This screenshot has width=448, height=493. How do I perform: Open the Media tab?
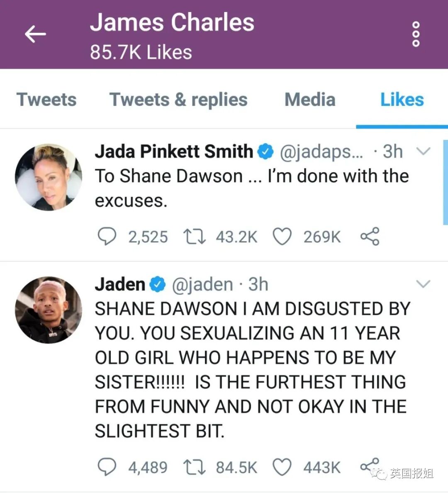click(x=310, y=100)
